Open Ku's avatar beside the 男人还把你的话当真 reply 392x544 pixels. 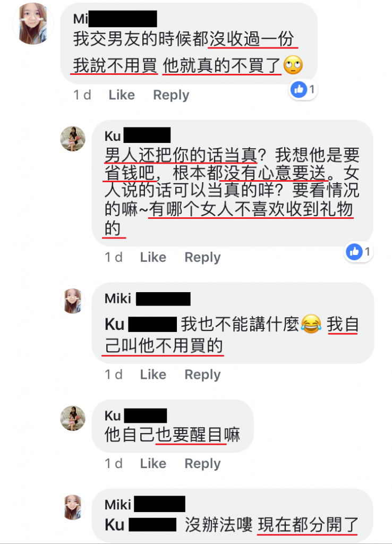tap(72, 139)
